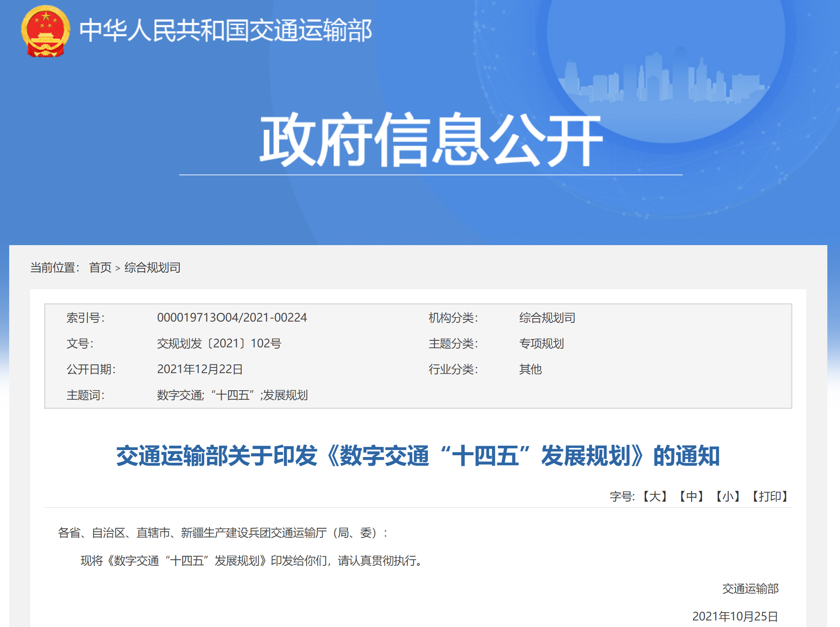Screen dimensions: 840x627
Task: Click the signing date 2021年10月25日
Action: (x=735, y=616)
